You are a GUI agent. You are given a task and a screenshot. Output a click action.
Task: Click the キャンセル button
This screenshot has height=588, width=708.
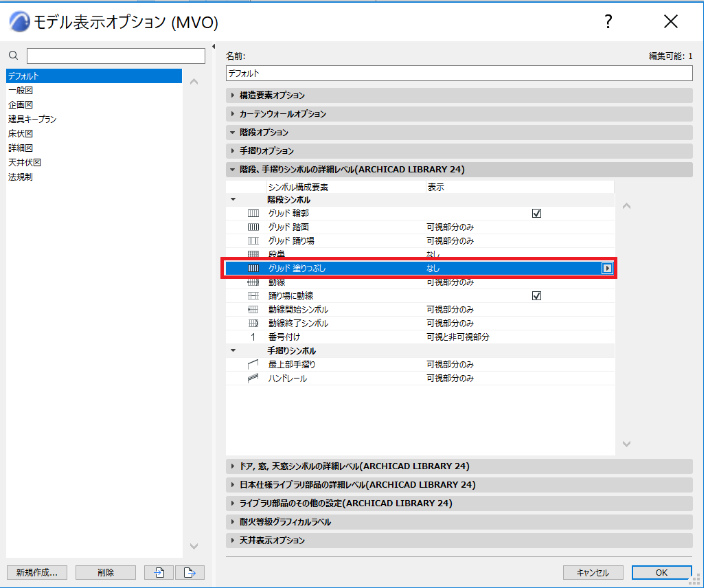593,573
